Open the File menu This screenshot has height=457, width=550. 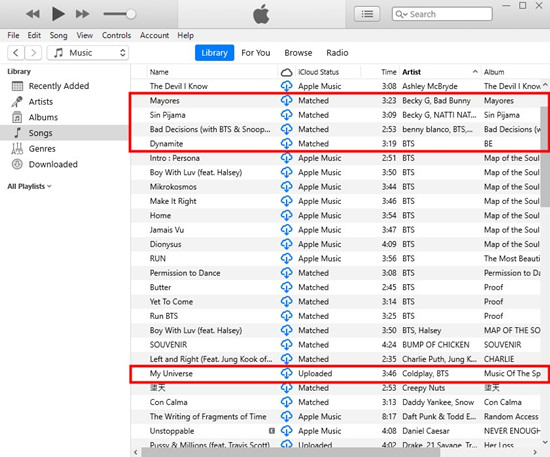[x=13, y=35]
